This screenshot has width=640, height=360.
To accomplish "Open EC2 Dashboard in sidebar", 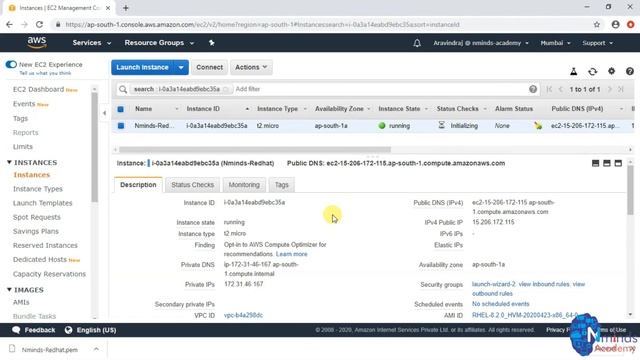I will click(38, 89).
